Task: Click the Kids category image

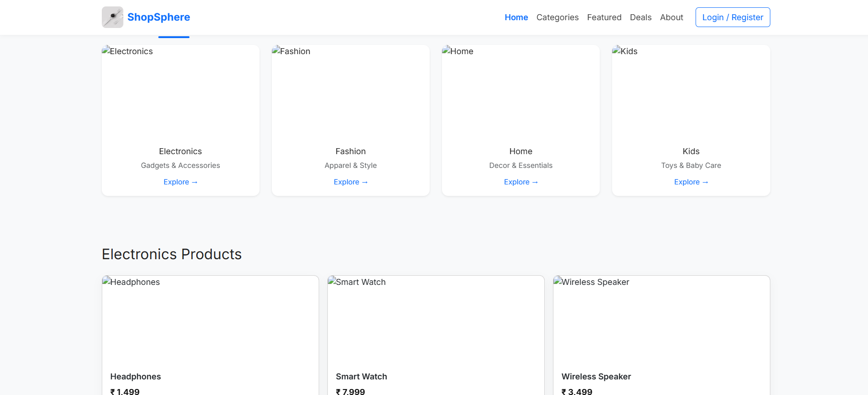Action: tap(691, 92)
